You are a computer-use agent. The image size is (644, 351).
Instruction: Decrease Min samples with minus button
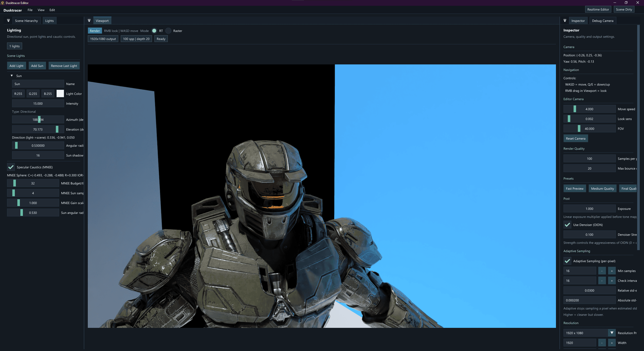pyautogui.click(x=602, y=271)
